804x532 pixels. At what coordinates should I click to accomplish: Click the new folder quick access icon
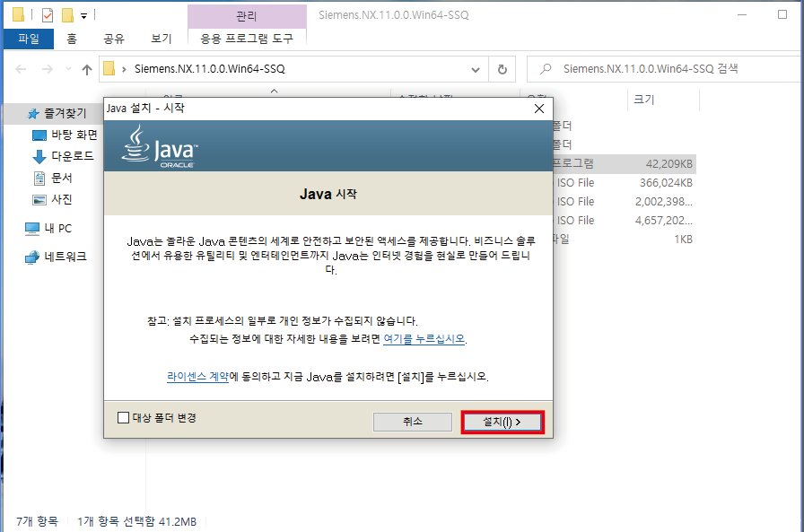pos(67,15)
